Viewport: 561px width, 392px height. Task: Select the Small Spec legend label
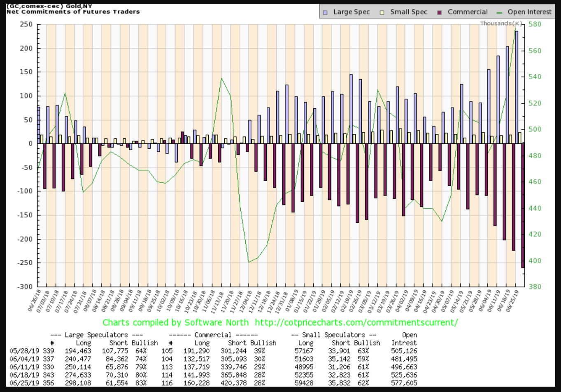(409, 12)
